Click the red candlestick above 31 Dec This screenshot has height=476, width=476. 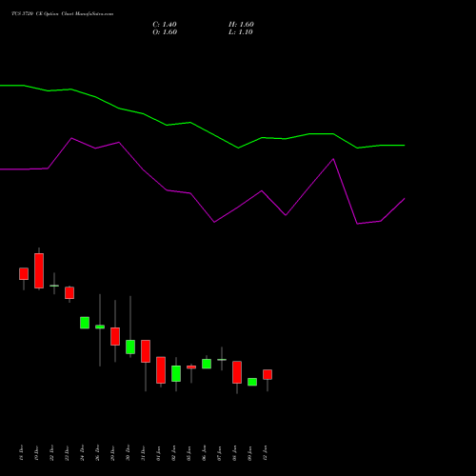(x=146, y=351)
